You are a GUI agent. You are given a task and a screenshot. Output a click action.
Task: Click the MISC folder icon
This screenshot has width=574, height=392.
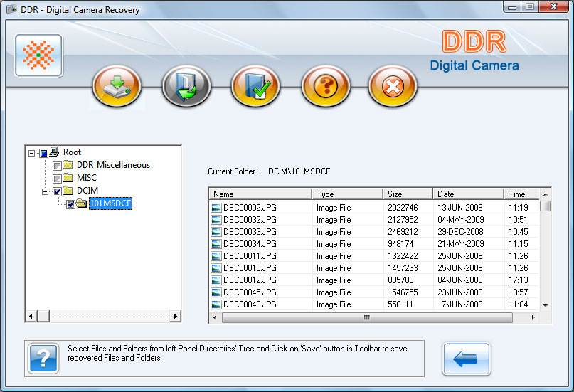point(68,178)
